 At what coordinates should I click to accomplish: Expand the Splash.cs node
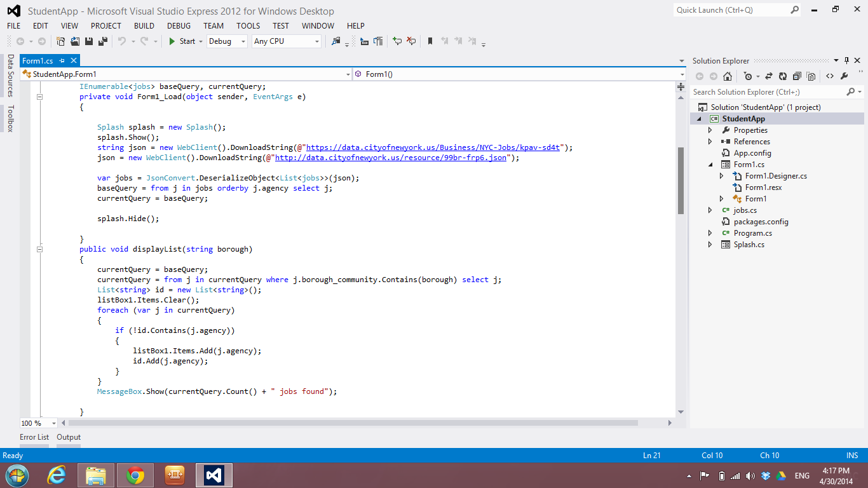[x=710, y=245]
